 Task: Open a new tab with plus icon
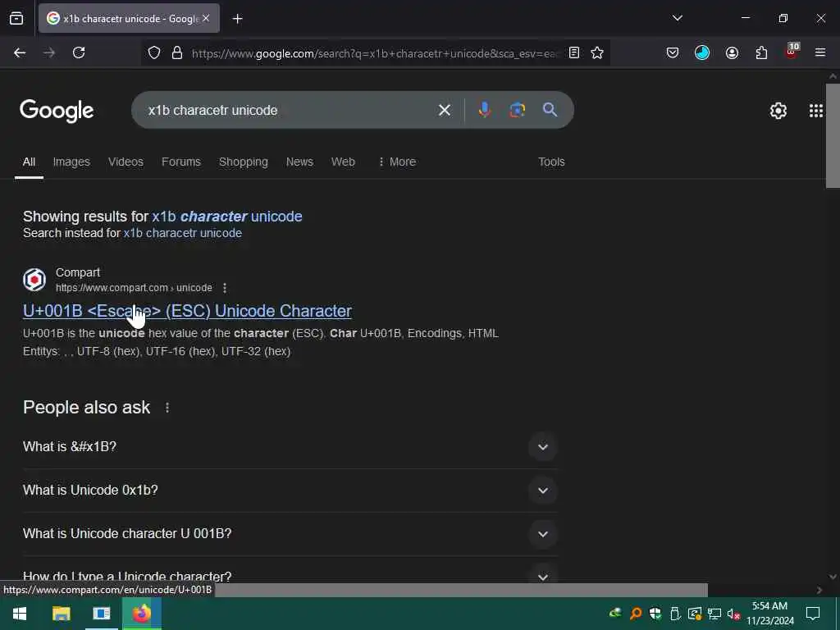tap(237, 19)
